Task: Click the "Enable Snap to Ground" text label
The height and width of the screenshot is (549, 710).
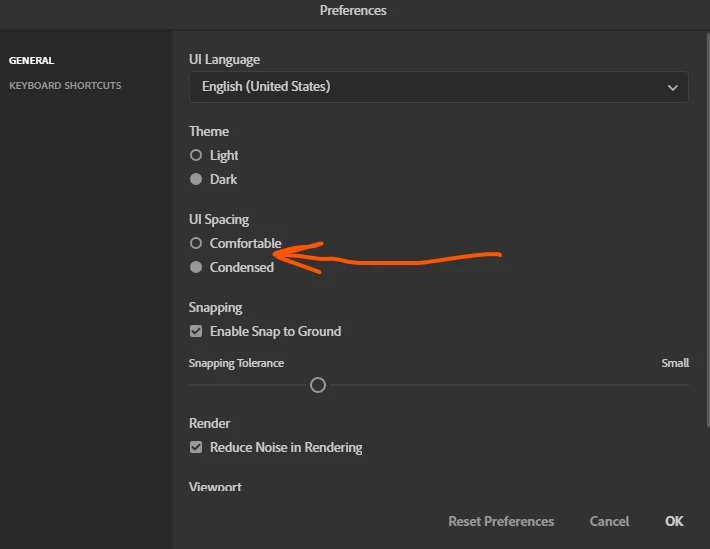Action: click(x=275, y=331)
